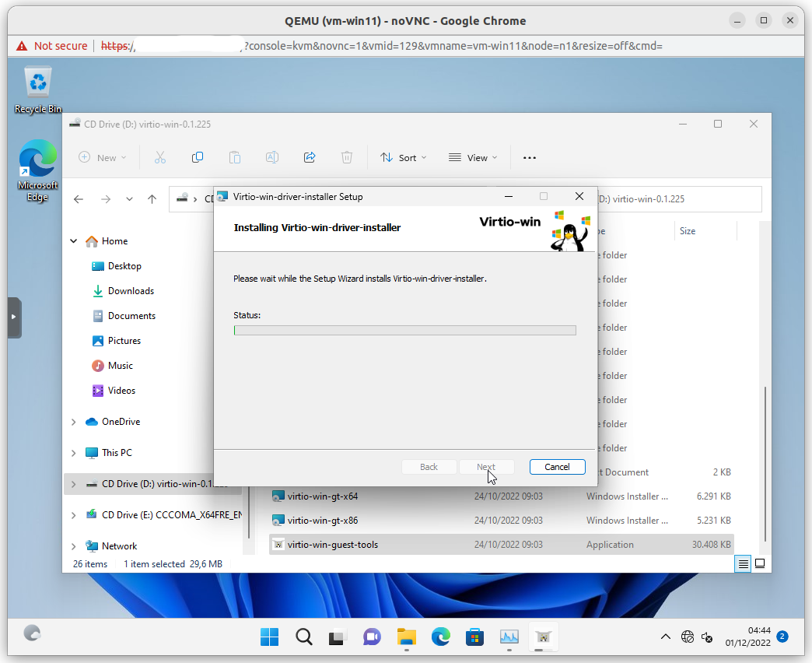Click the muted volume tray icon

point(707,637)
